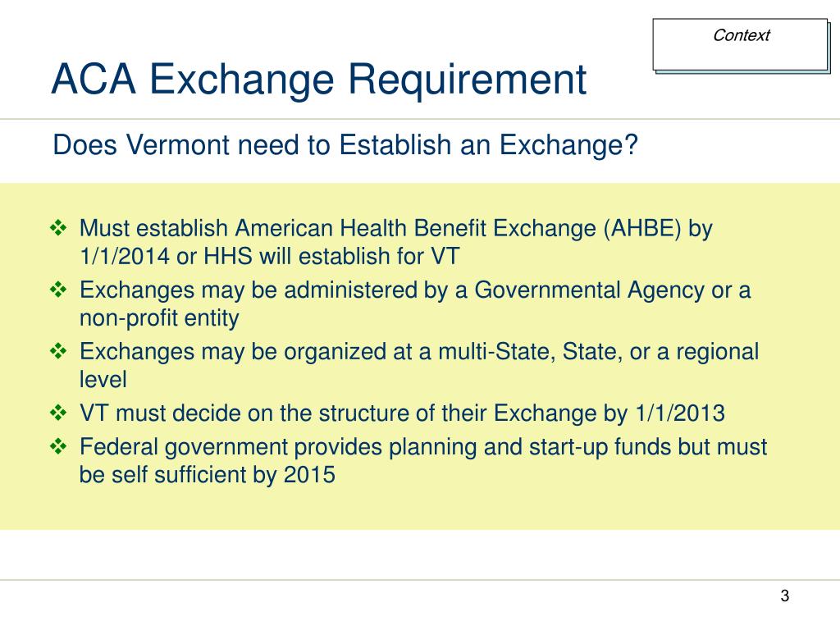This screenshot has width=840, height=630.
Task: Select the bullet marker before 'Exchanges may be organized'
Action: pyautogui.click(x=58, y=351)
